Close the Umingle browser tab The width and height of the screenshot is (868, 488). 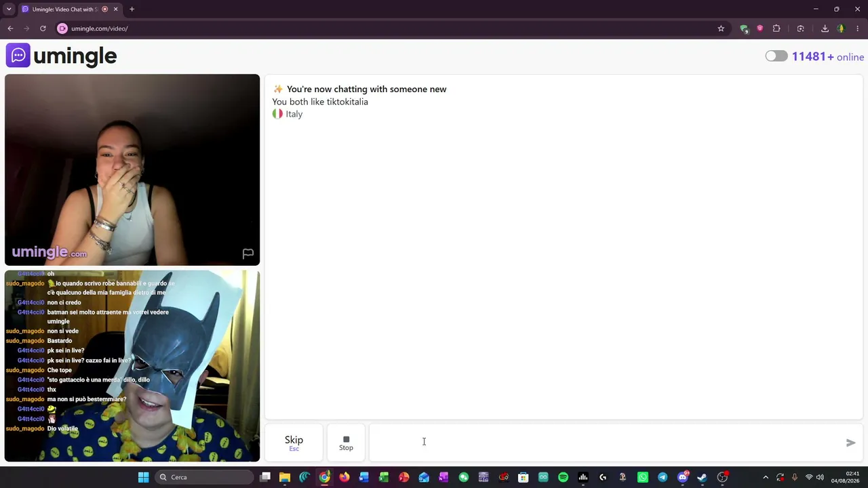click(x=115, y=9)
